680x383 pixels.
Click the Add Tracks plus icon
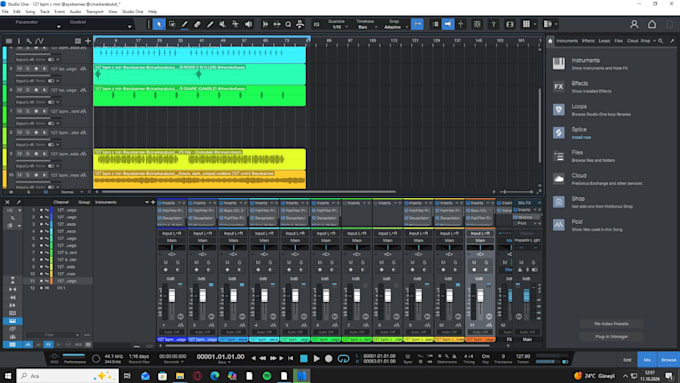coord(88,41)
